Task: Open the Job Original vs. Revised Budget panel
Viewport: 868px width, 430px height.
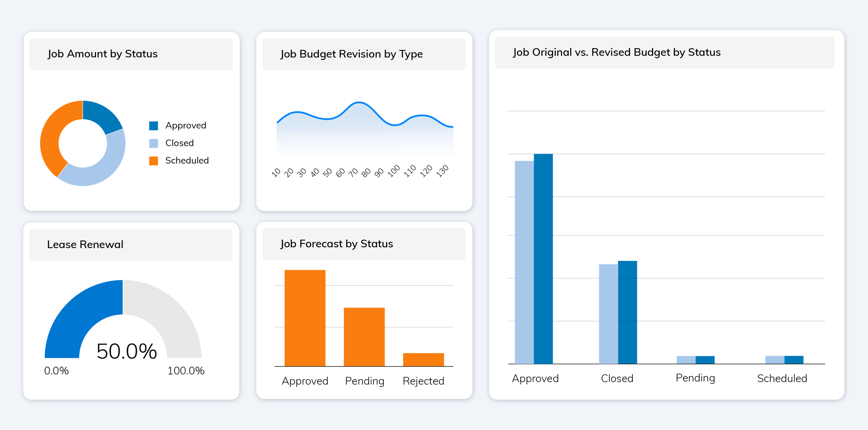Action: tap(616, 52)
